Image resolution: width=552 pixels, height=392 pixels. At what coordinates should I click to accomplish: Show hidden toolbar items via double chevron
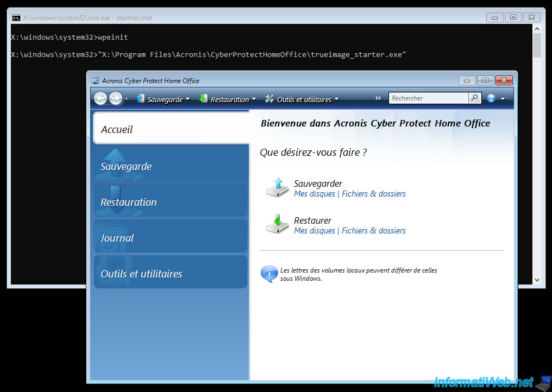tap(378, 98)
